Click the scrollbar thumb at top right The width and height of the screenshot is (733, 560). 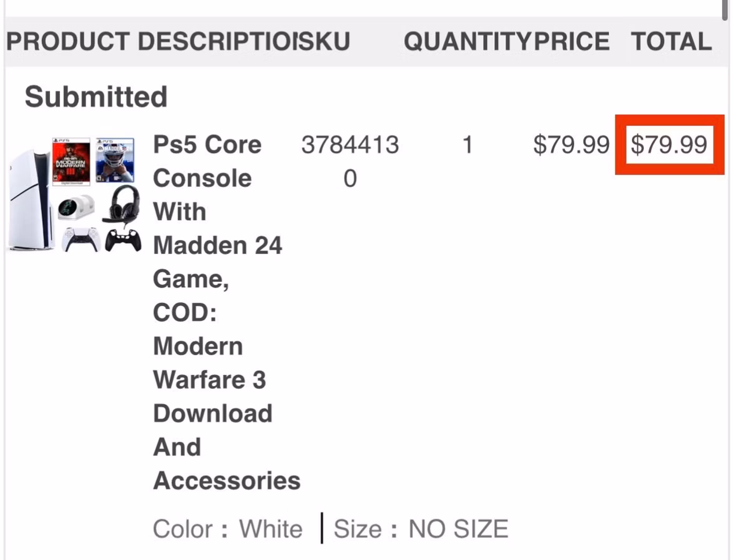click(725, 10)
